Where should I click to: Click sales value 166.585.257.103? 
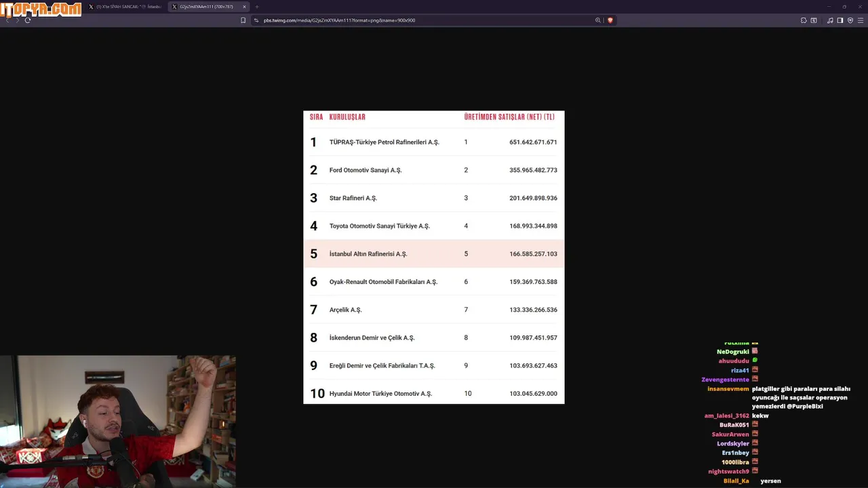click(533, 253)
